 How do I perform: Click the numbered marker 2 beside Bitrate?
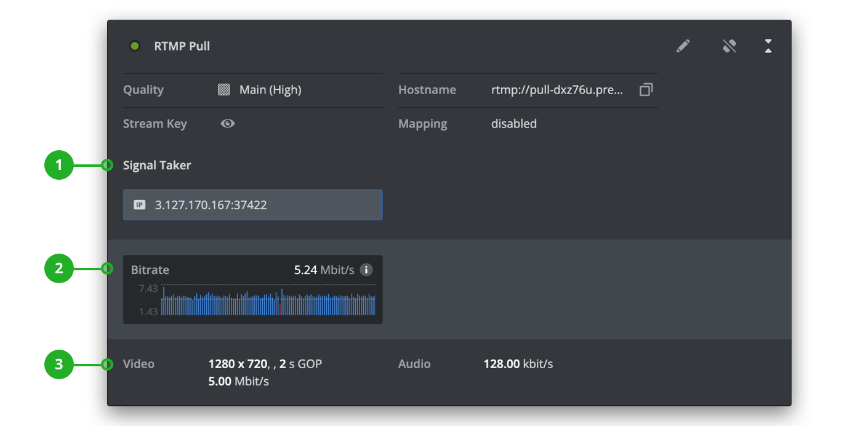(x=59, y=269)
